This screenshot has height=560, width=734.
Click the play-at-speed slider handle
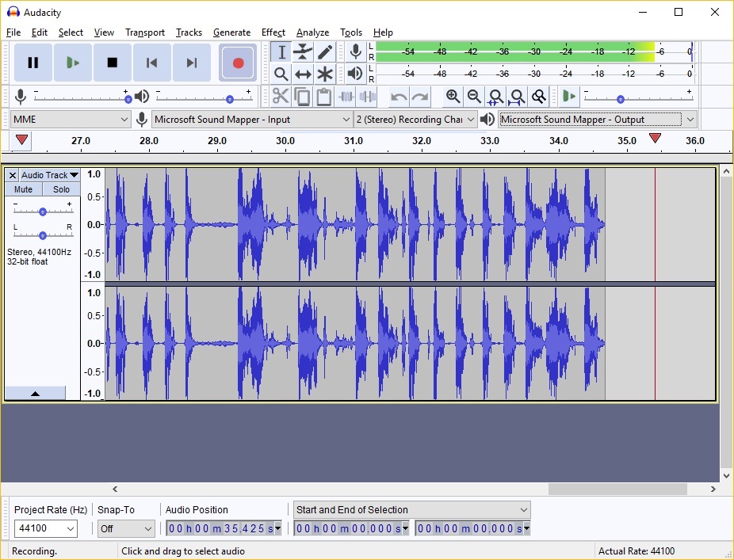620,99
